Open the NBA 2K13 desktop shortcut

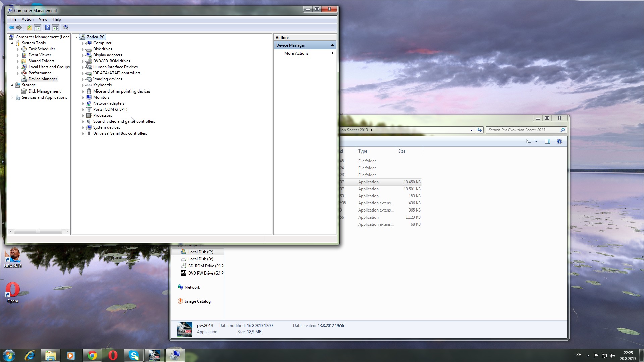tap(13, 257)
